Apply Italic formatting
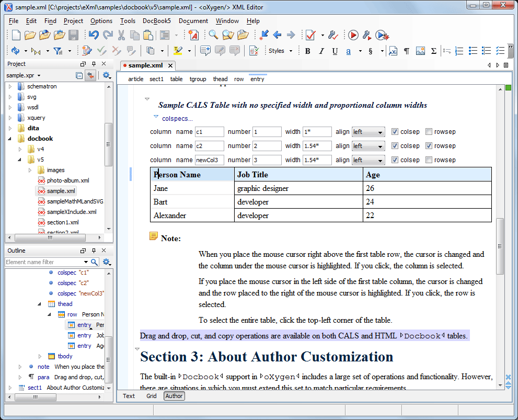Screen dimensions: 518x420 pyautogui.click(x=321, y=51)
